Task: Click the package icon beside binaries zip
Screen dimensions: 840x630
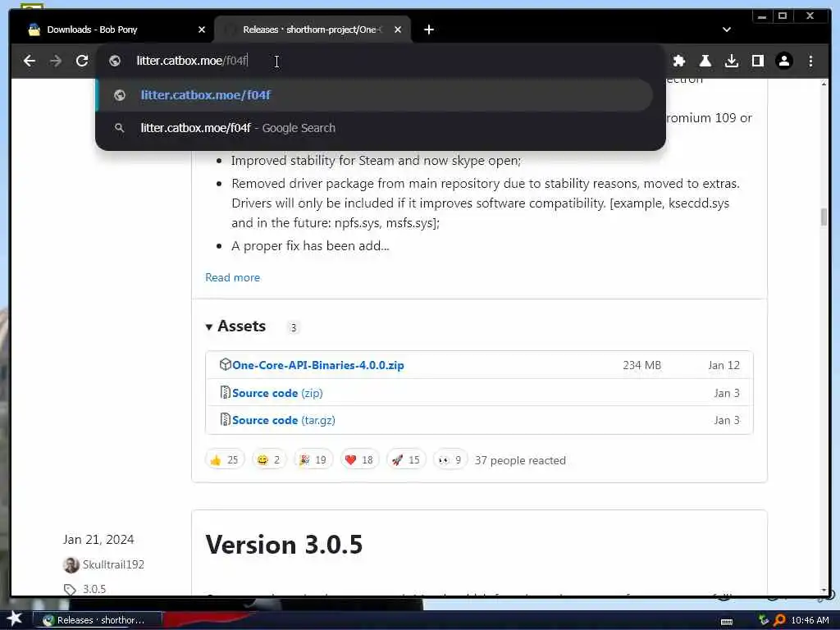Action: click(x=226, y=364)
